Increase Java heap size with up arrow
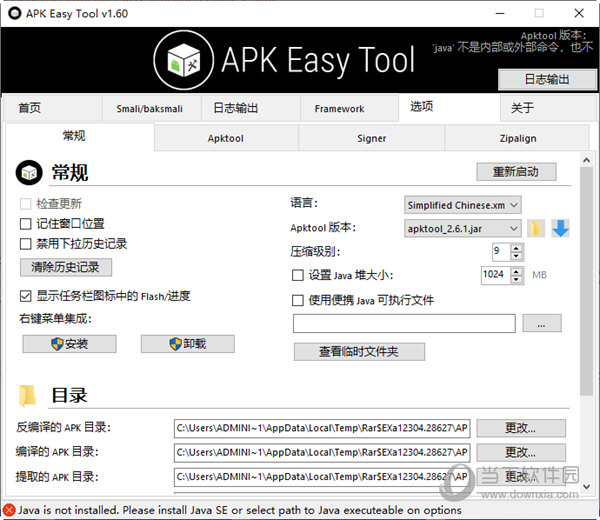Screen dimensions: 600x520 coord(517,271)
